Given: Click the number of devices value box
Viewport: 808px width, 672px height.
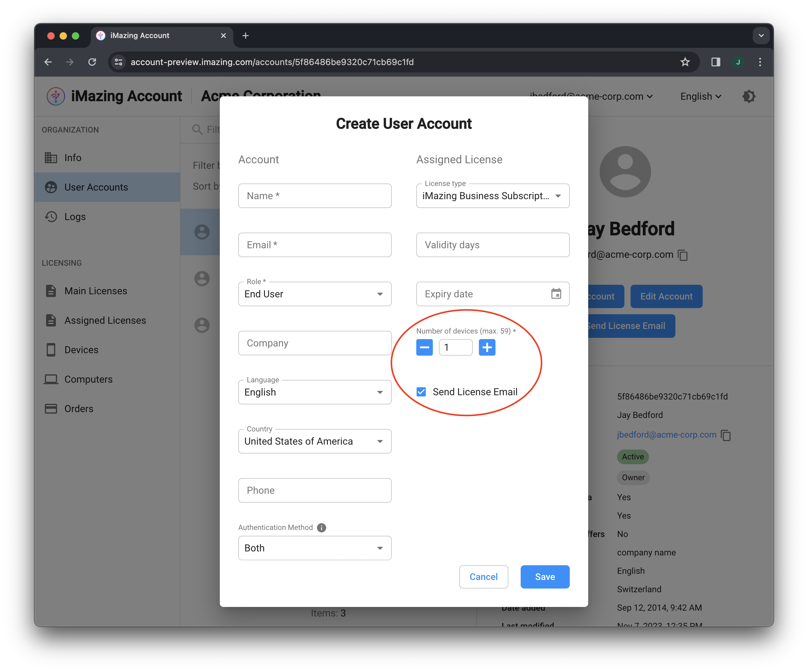Looking at the screenshot, I should pyautogui.click(x=456, y=347).
